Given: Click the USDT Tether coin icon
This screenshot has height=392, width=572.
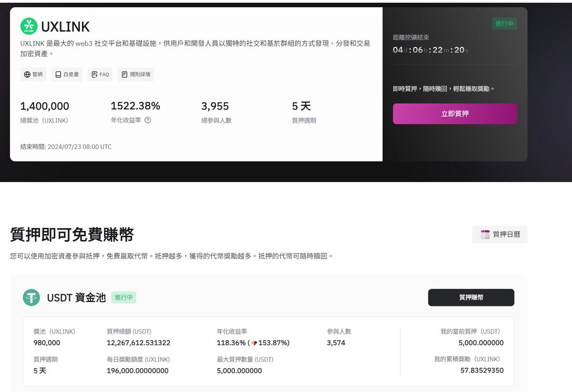Looking at the screenshot, I should 31,297.
